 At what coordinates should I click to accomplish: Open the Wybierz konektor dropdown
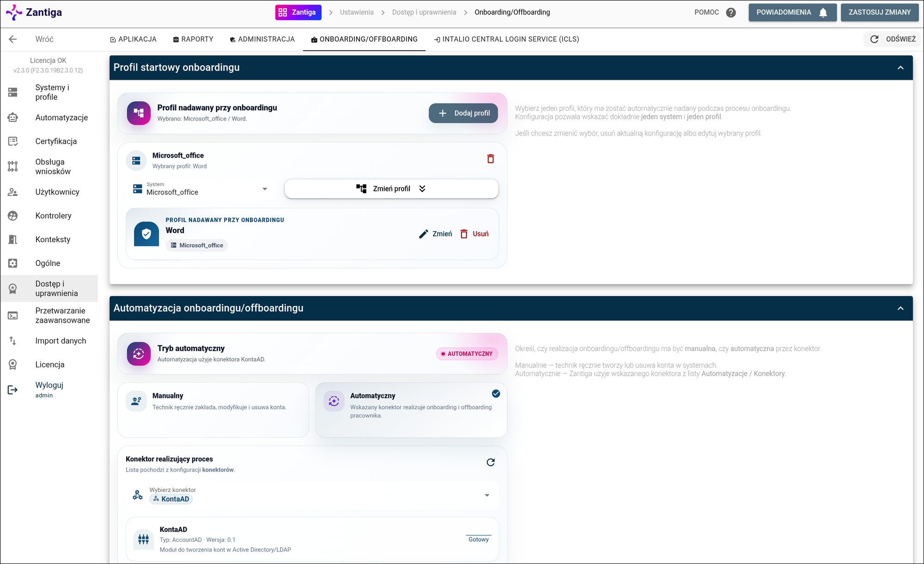pyautogui.click(x=312, y=495)
